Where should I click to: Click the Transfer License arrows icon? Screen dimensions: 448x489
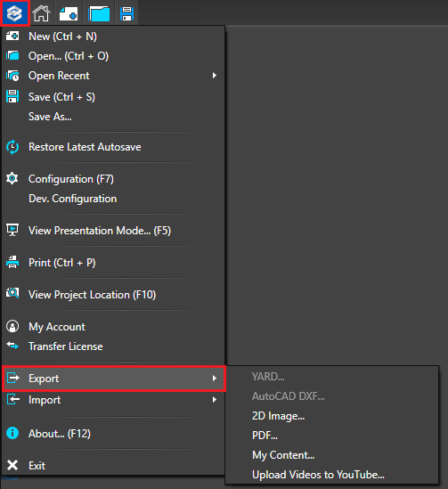click(12, 346)
